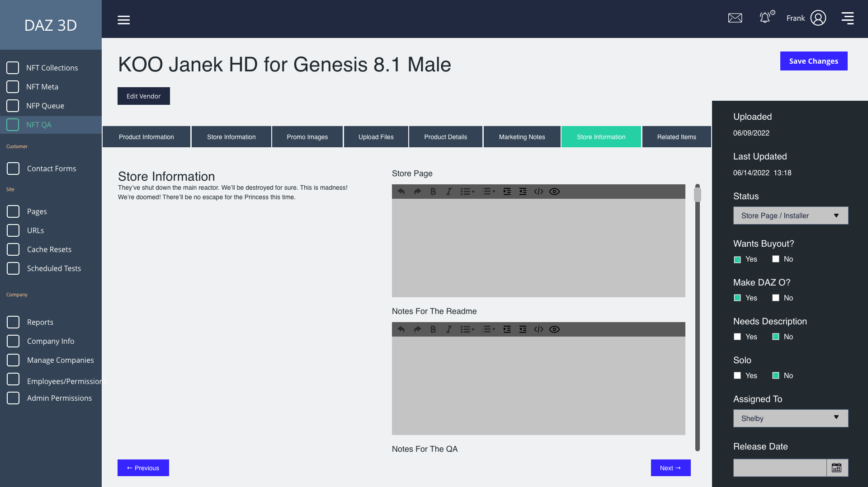Undo in the Store Page editor
The height and width of the screenshot is (487, 868).
point(401,192)
